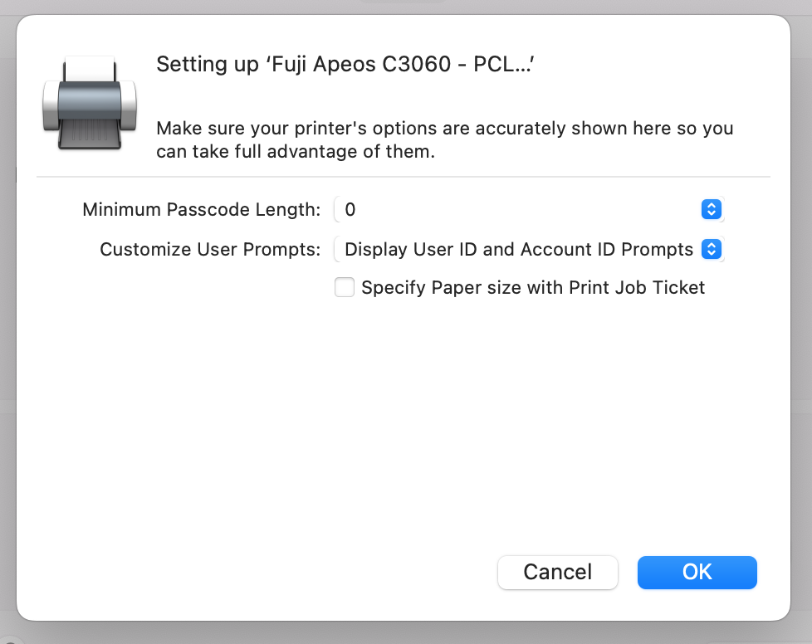The height and width of the screenshot is (644, 812).
Task: Click the paper sheet atop the printer image
Action: point(90,69)
